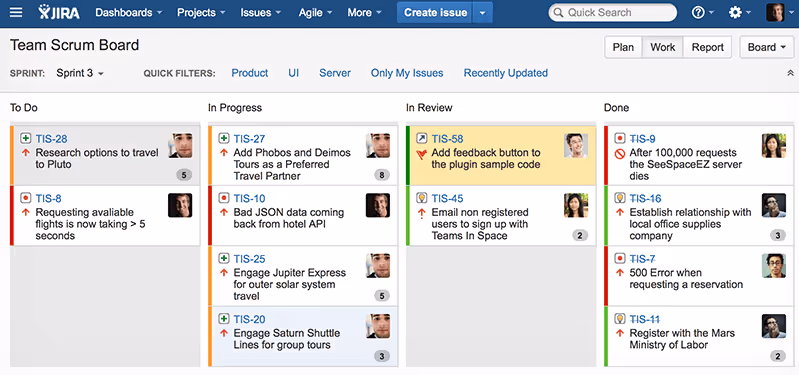Screen dimensions: 799x375
Task: Toggle the Only My Issues filter
Action: pos(407,73)
